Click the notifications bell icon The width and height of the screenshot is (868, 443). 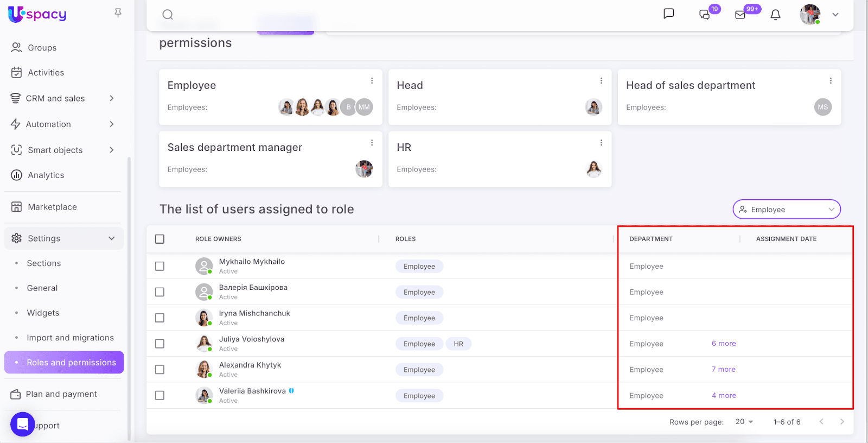pos(775,15)
